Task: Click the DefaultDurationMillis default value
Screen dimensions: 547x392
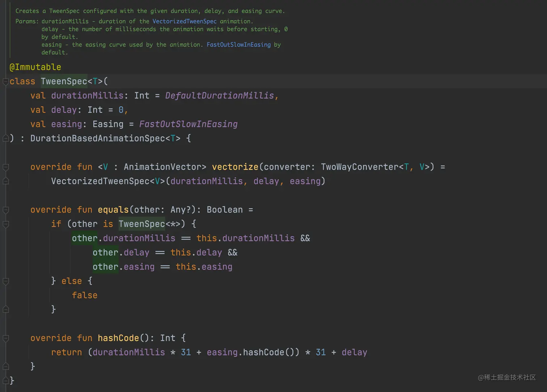Action: [x=220, y=95]
